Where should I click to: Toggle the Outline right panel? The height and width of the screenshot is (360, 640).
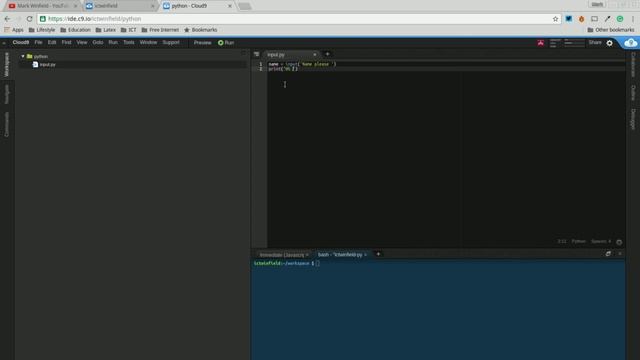[633, 93]
